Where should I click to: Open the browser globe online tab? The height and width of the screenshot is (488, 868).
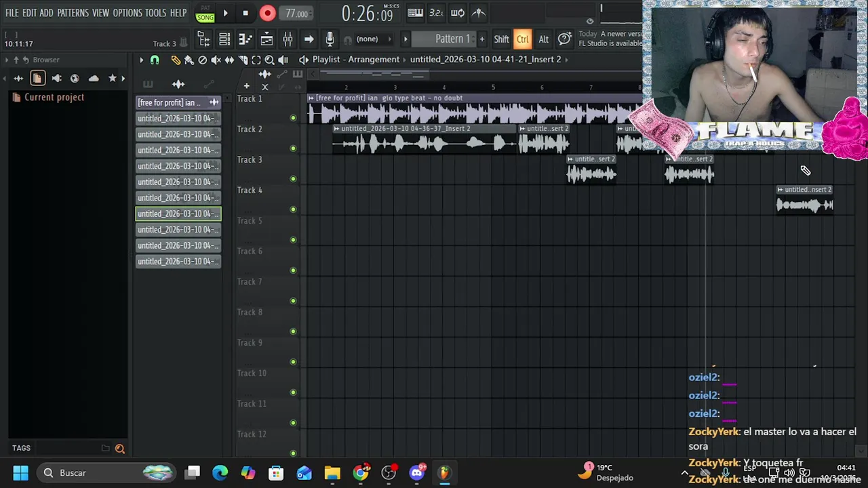pos(75,79)
